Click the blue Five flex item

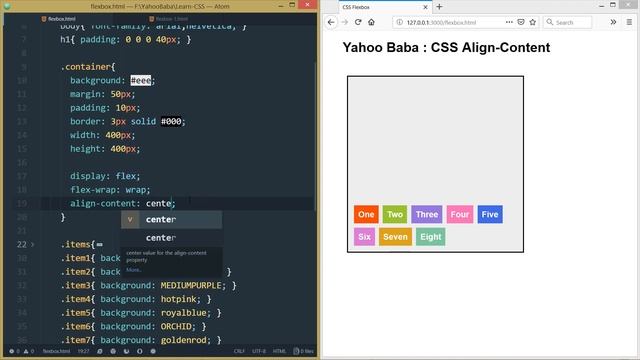pos(490,214)
